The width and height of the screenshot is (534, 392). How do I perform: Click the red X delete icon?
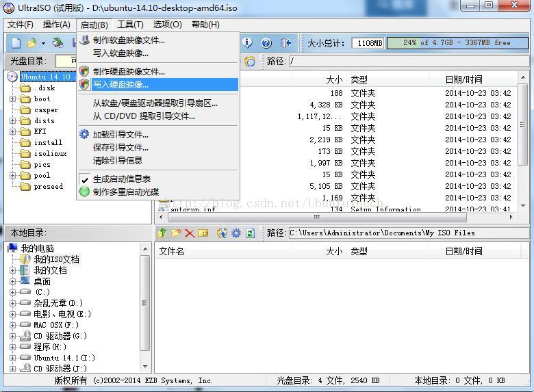(190, 233)
